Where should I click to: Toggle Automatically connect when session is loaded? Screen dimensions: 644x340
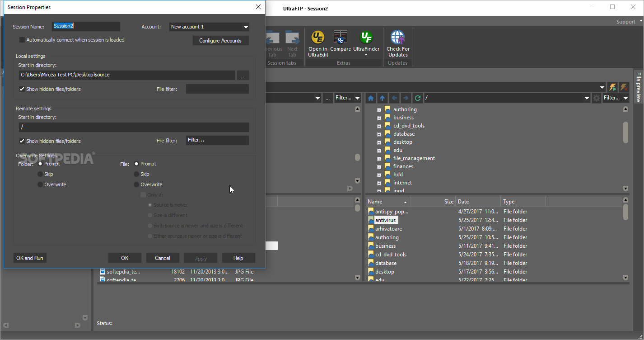22,40
